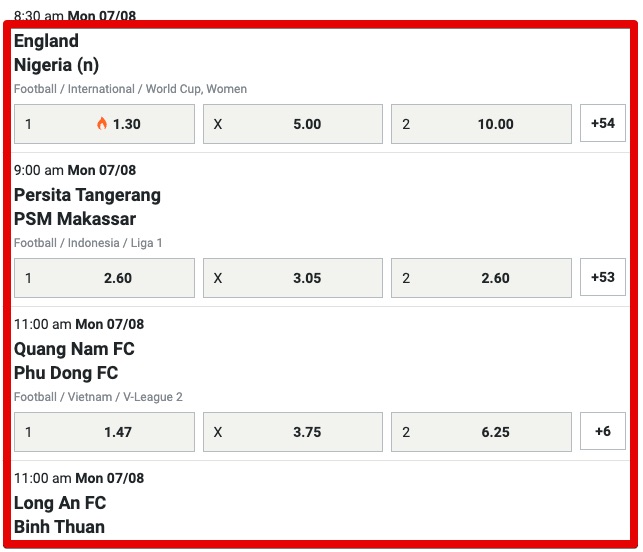Select draw odds 5.00 for England vs Nigeria
This screenshot has height=552, width=643.
[293, 124]
